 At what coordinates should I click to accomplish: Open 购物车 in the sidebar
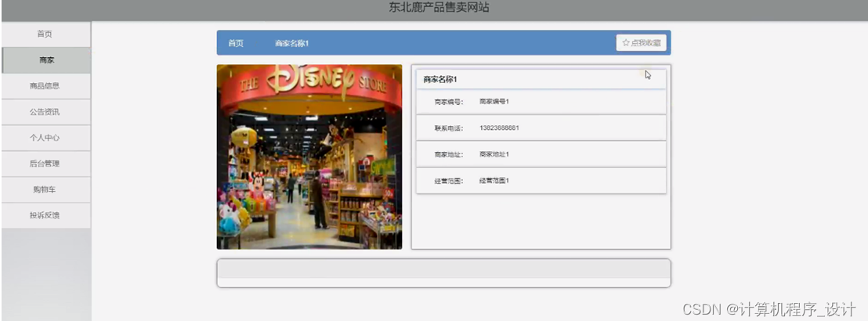point(45,190)
